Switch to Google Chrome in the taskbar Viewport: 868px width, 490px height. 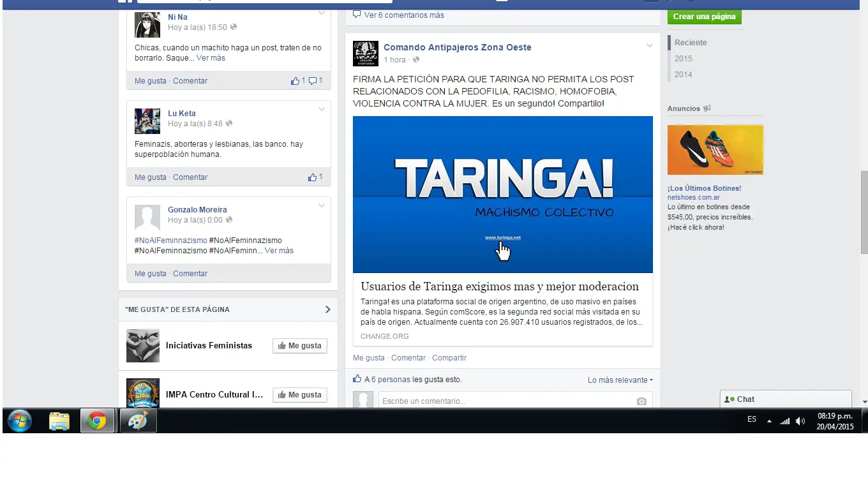(x=98, y=421)
